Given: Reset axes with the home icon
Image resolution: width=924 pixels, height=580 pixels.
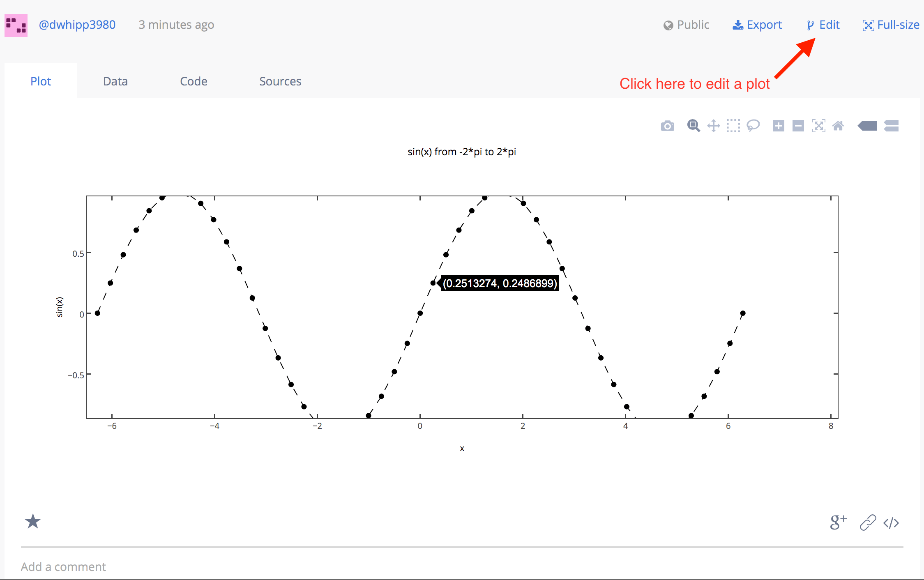Looking at the screenshot, I should [x=839, y=126].
